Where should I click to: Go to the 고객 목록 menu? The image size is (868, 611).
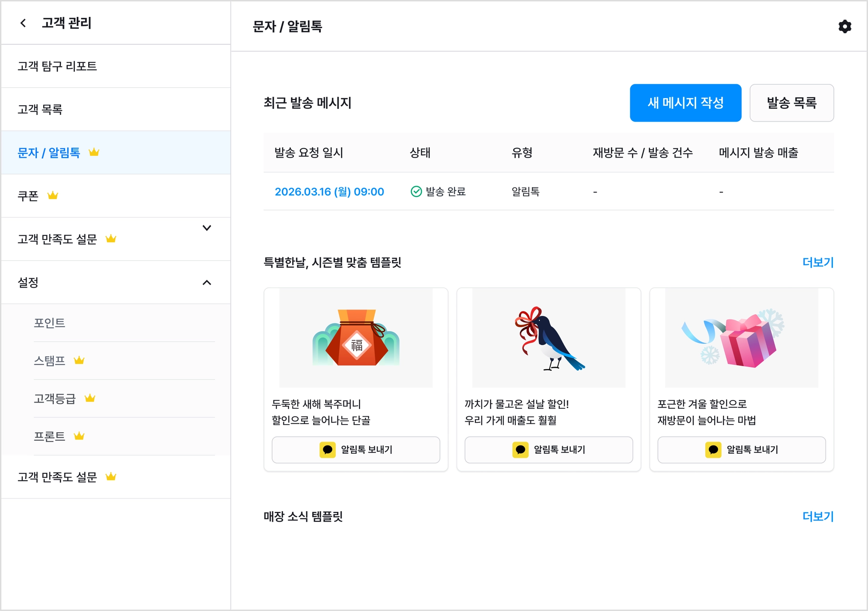pos(40,109)
